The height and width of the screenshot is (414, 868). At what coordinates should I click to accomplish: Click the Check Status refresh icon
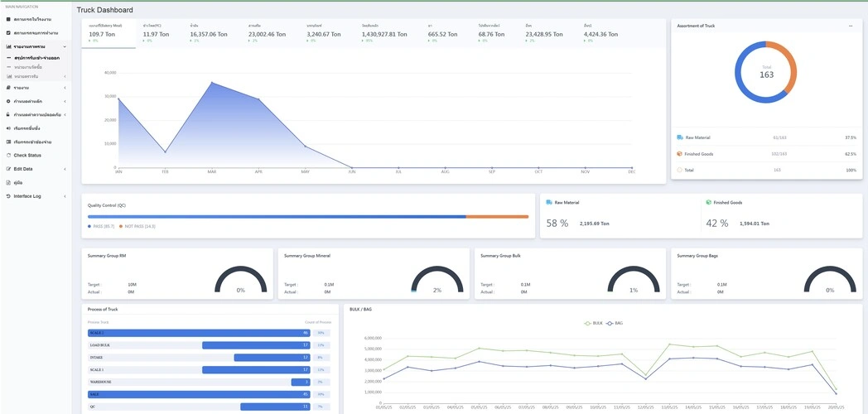8,155
